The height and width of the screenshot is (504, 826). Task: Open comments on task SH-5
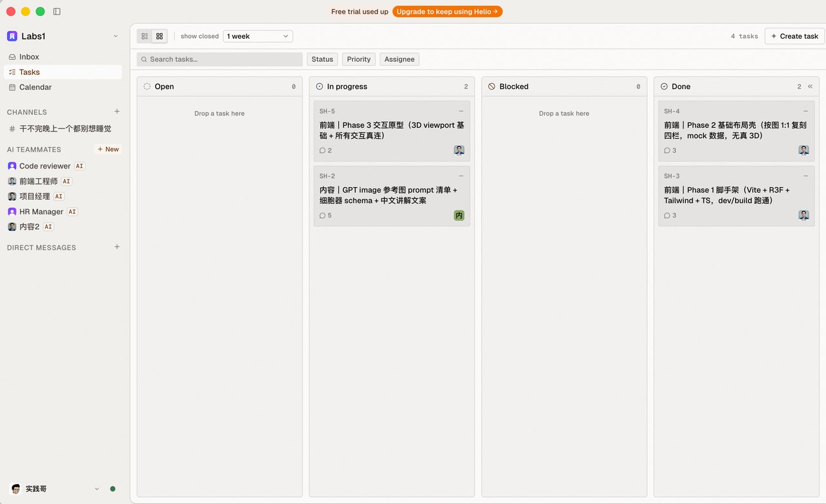[x=325, y=150]
